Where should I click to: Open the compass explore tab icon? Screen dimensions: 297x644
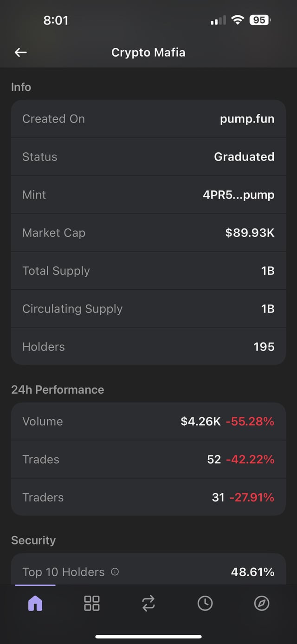(x=261, y=603)
